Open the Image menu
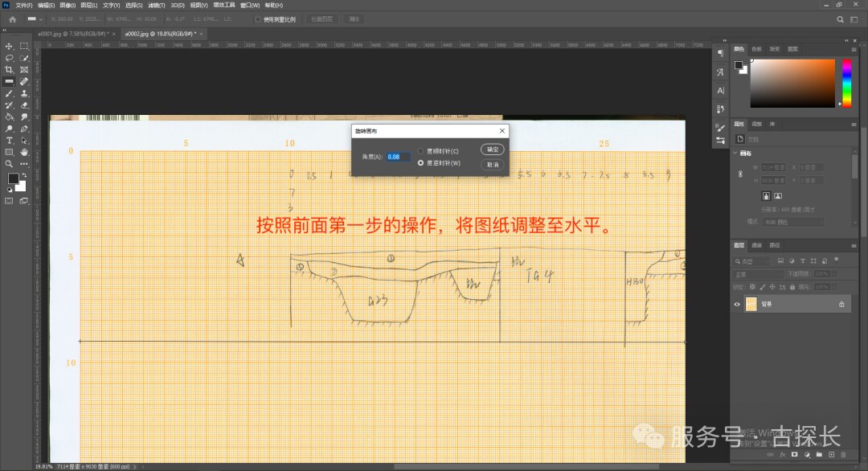The image size is (868, 471). tap(68, 5)
